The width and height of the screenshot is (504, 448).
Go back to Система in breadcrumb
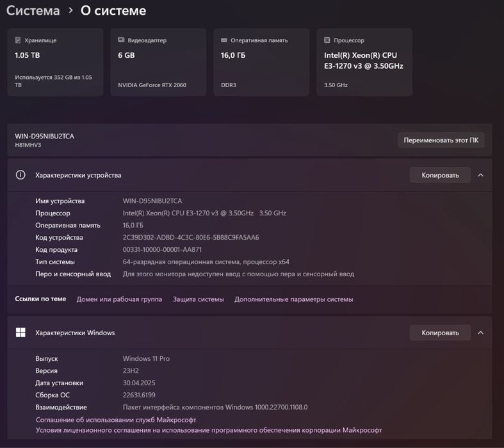point(33,11)
